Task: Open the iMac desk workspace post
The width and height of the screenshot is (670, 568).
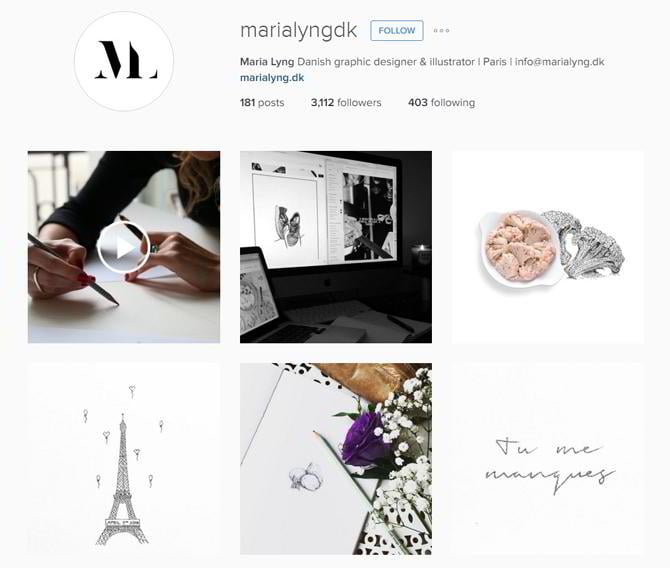Action: pos(336,247)
